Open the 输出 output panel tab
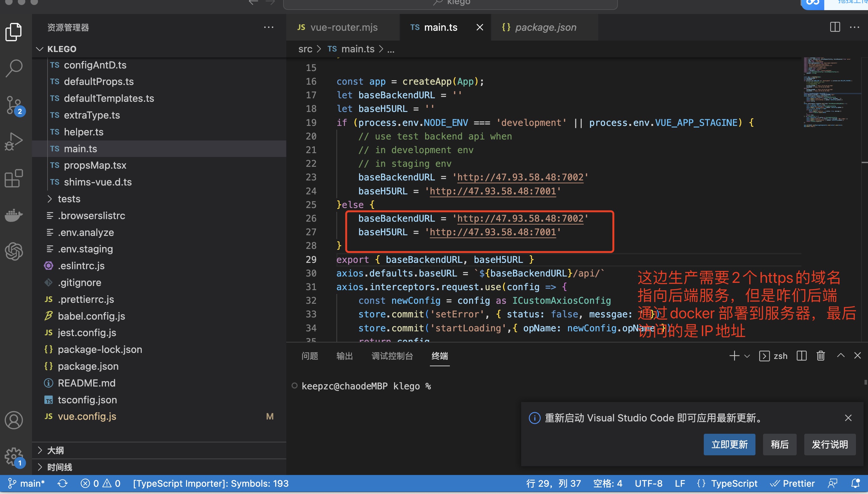 point(345,356)
